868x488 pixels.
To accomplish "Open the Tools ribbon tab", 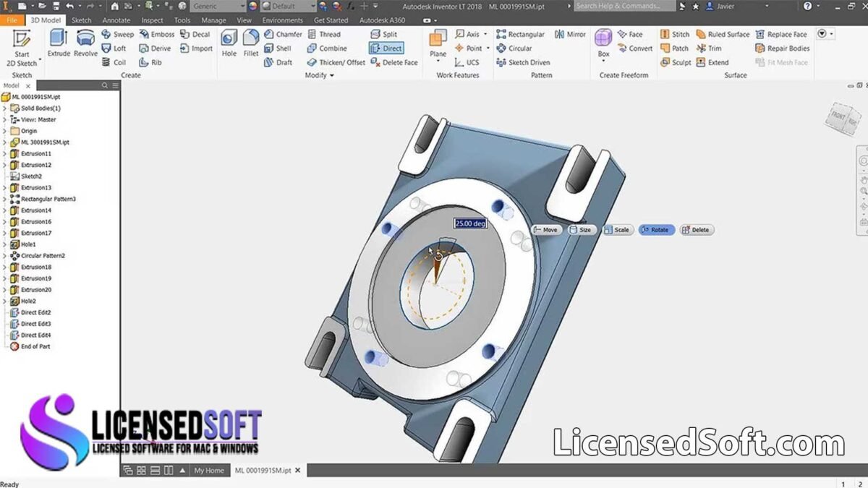I will click(x=182, y=20).
